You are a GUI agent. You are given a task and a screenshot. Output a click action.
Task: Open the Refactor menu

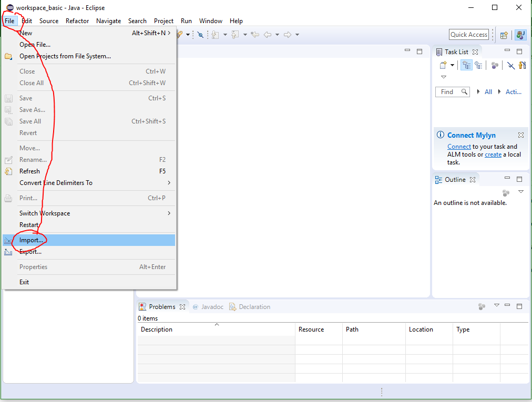(x=77, y=21)
